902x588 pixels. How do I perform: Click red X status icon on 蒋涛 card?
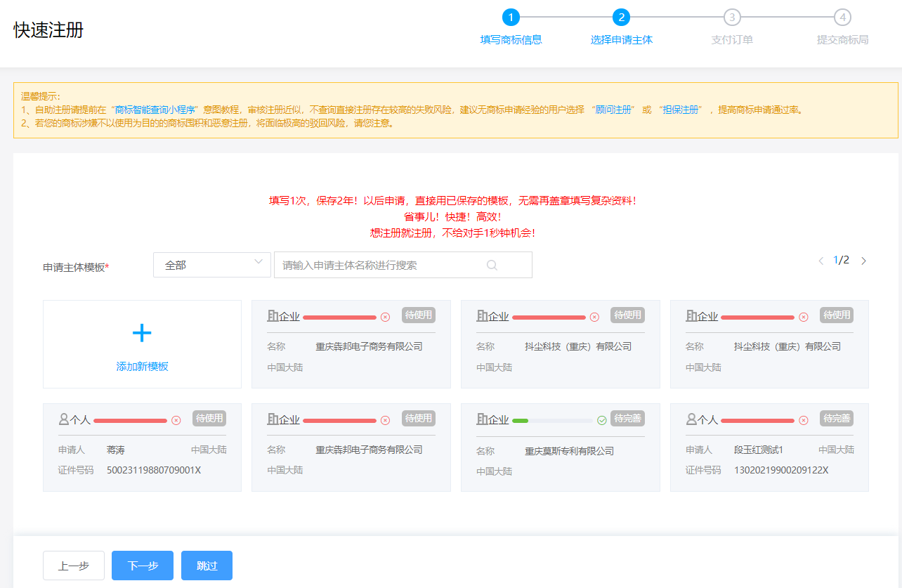click(176, 420)
